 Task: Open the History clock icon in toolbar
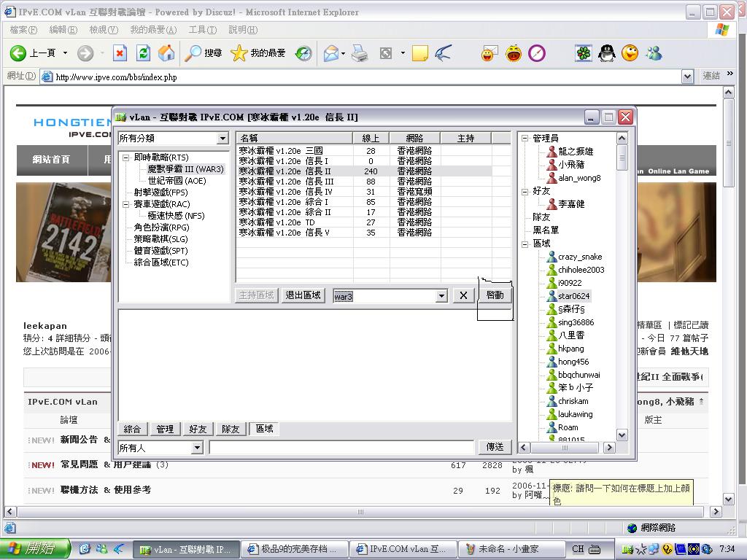coord(303,53)
